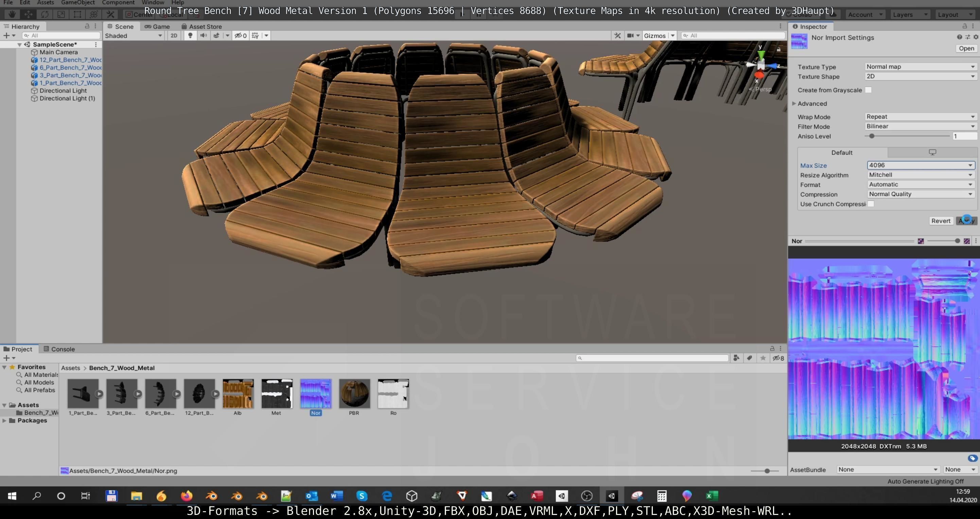
Task: Switch to the Asset Store tab
Action: click(202, 26)
